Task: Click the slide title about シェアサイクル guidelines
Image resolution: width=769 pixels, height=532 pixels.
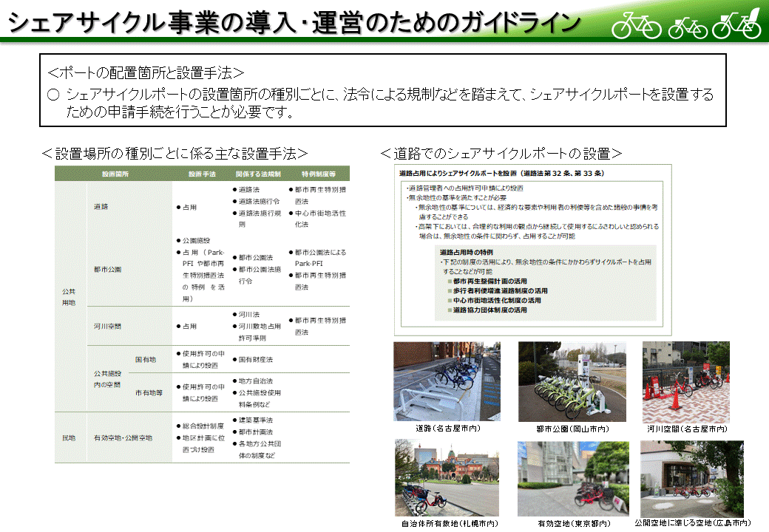Action: coord(294,23)
